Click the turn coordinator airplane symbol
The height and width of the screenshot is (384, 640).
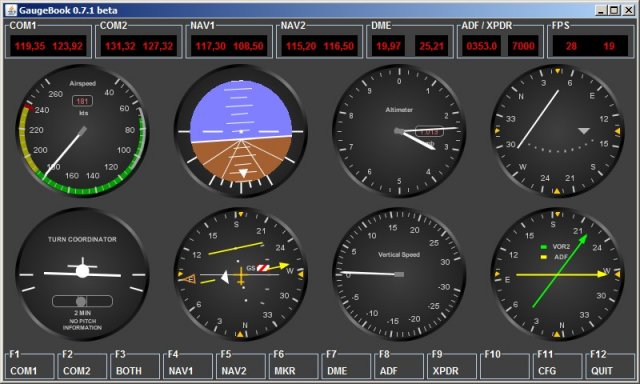(x=82, y=270)
